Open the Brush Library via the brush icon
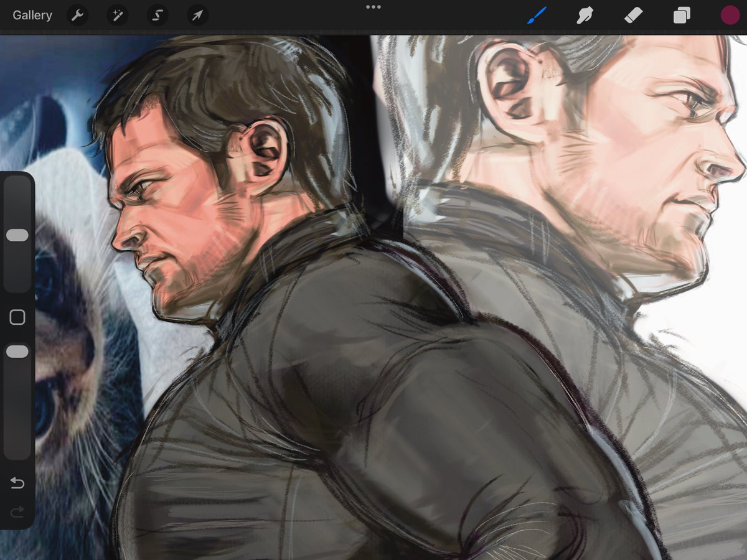This screenshot has width=747, height=560. click(536, 15)
